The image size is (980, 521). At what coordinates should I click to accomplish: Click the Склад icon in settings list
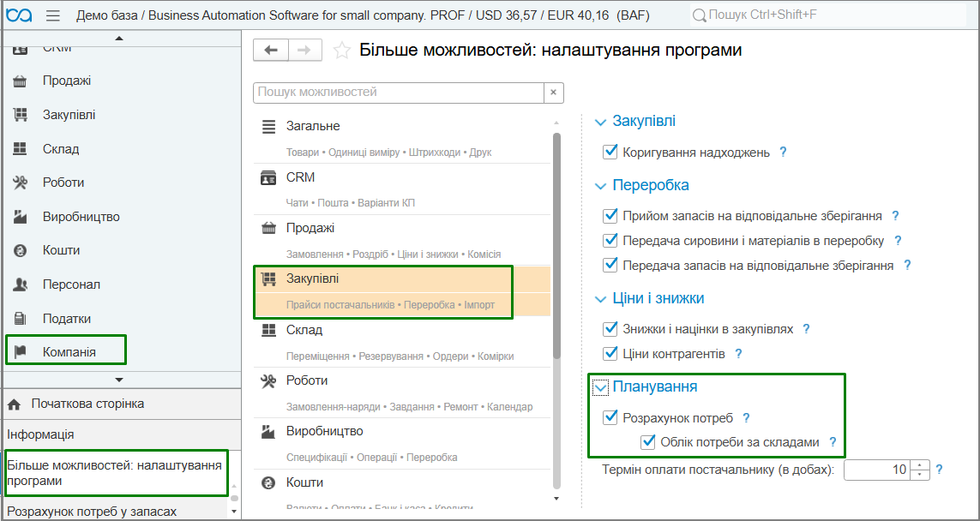pos(268,330)
